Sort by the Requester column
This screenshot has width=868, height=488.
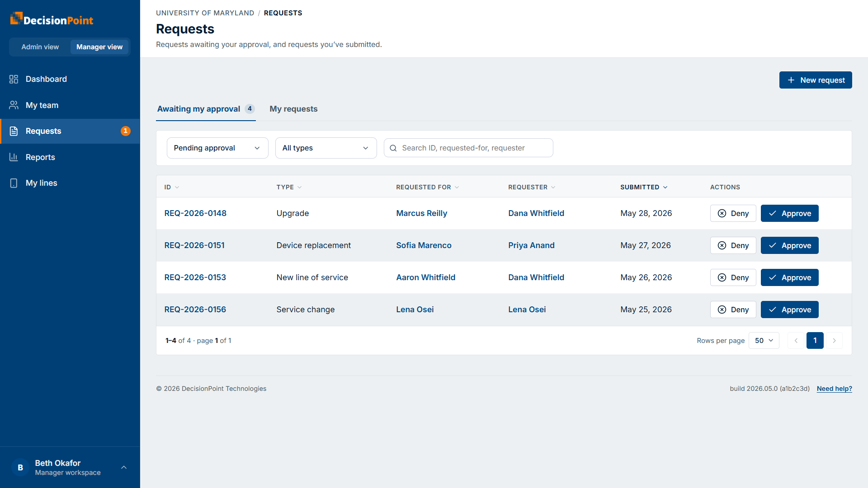pyautogui.click(x=532, y=187)
